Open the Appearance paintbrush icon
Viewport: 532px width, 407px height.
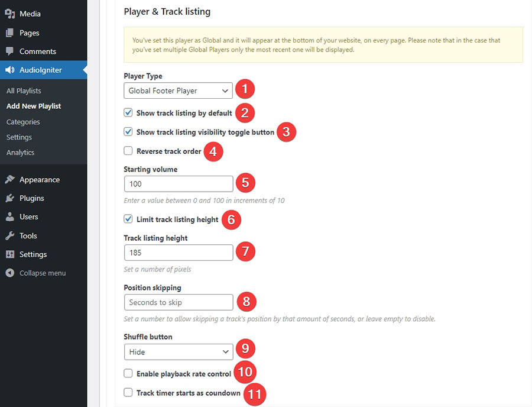click(10, 180)
